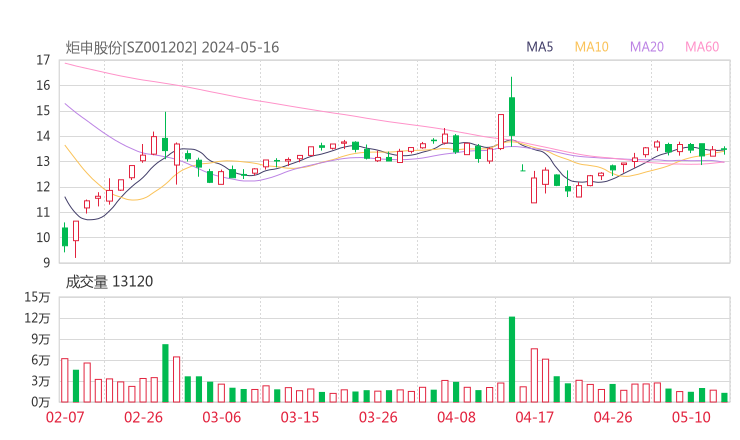Image resolution: width=740 pixels, height=440 pixels.
Task: Click the price axis label 13
Action: tap(43, 161)
